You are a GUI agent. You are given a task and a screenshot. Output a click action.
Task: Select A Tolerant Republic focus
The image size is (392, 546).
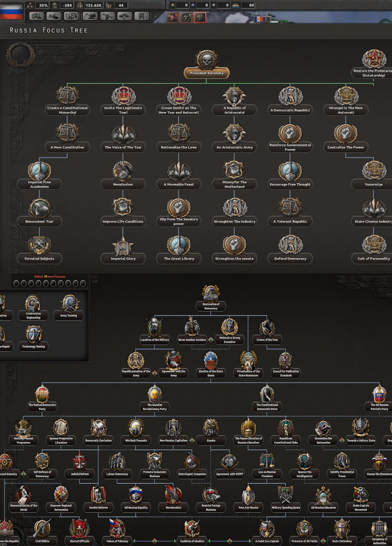[x=290, y=212]
